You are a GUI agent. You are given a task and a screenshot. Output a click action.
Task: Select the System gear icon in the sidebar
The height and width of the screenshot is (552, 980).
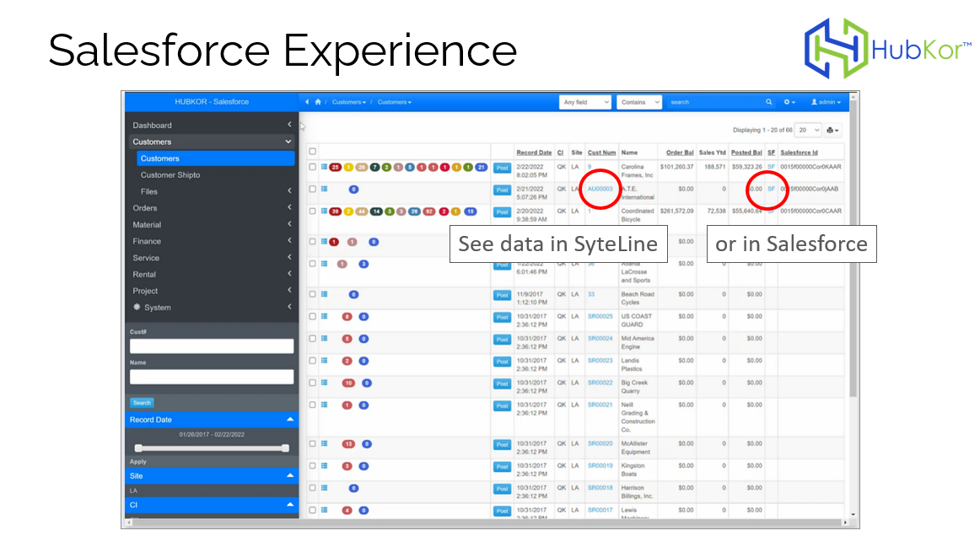[x=137, y=308]
